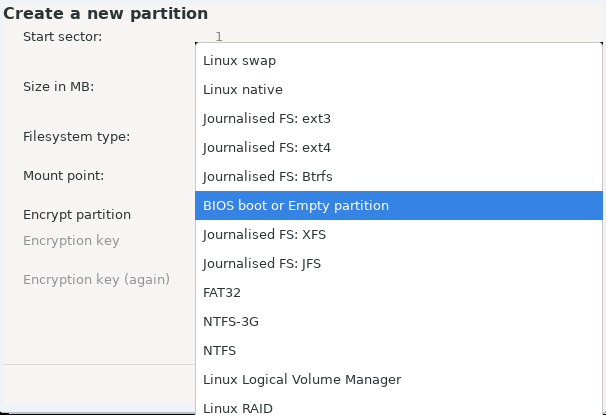Image resolution: width=606 pixels, height=415 pixels.
Task: Choose Journalised FS: Btrfs entry
Action: 399,177
